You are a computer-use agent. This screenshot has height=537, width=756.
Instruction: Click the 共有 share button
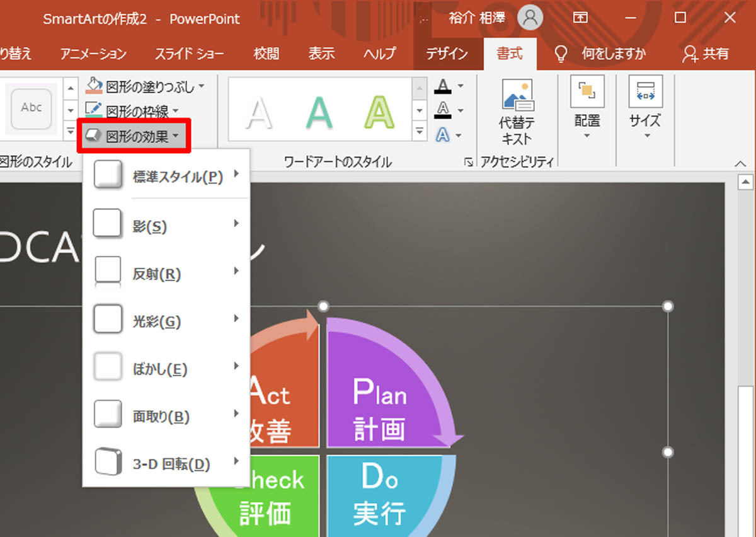(x=706, y=54)
